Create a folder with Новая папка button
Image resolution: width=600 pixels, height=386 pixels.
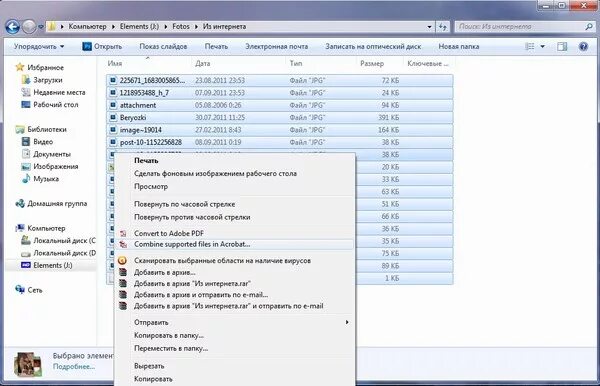pos(458,46)
